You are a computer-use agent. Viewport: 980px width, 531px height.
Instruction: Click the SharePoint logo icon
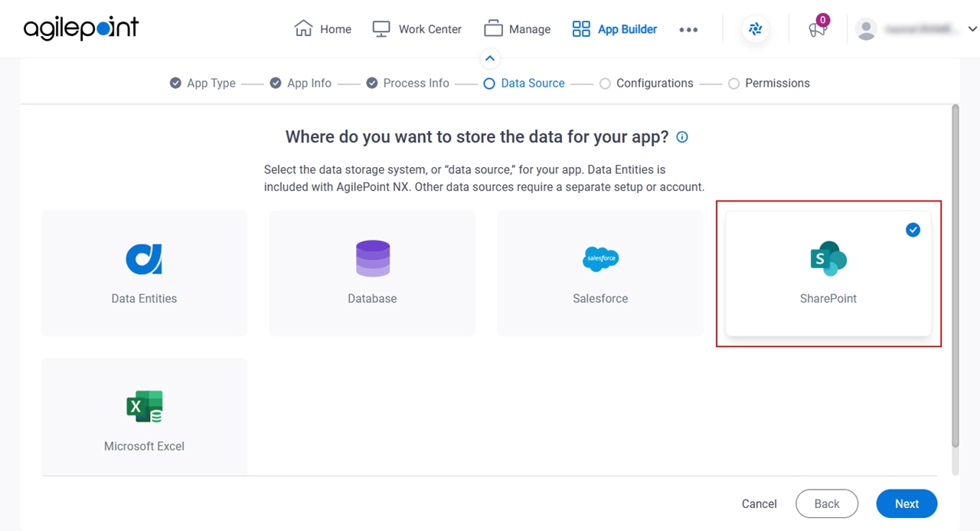(828, 258)
